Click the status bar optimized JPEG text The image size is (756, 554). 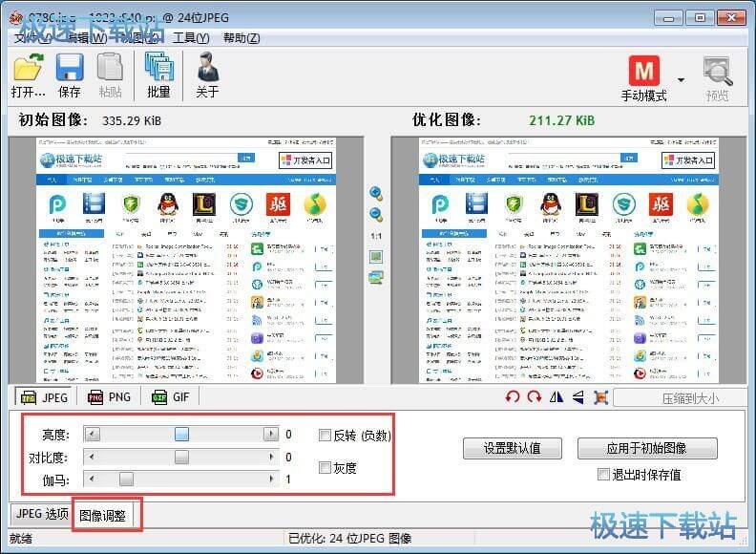[x=350, y=538]
